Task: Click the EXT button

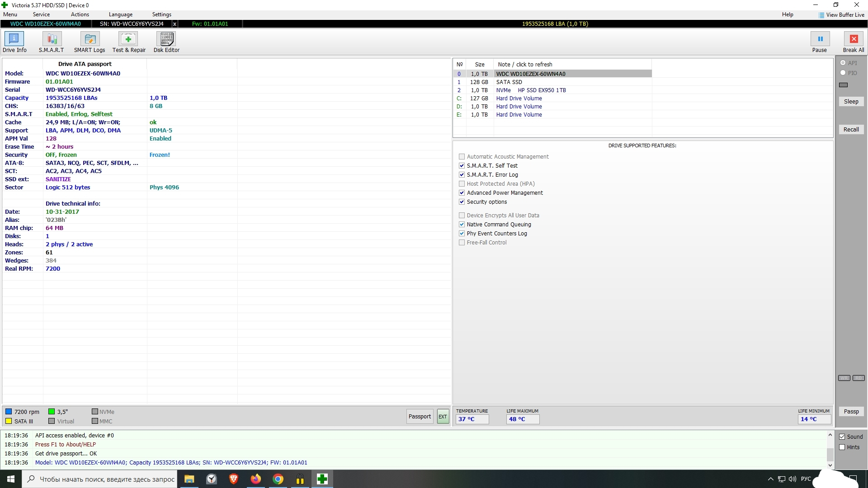Action: click(x=443, y=417)
